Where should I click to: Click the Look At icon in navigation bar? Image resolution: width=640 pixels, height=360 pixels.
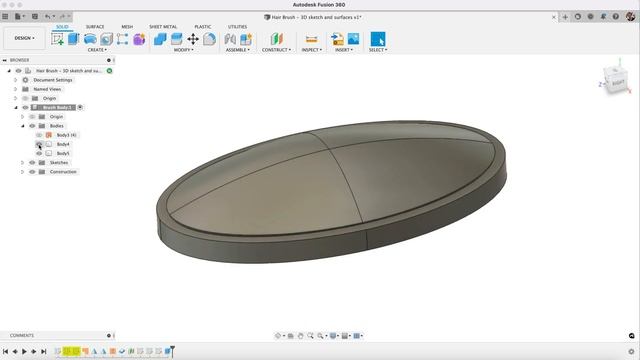click(291, 336)
